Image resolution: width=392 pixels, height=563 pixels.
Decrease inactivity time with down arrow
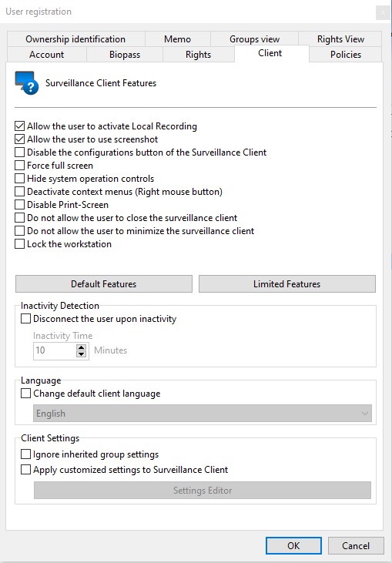82,354
